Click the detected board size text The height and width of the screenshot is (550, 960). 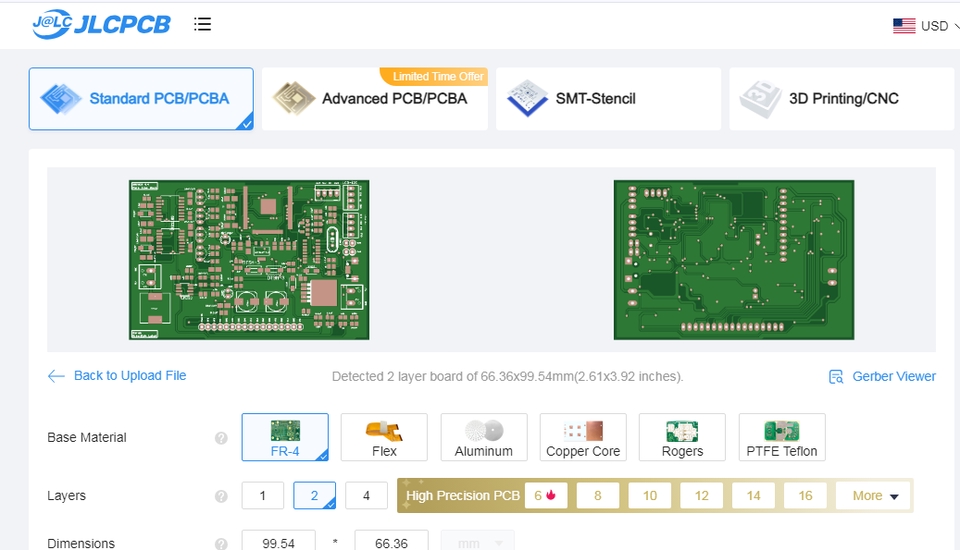coord(508,376)
